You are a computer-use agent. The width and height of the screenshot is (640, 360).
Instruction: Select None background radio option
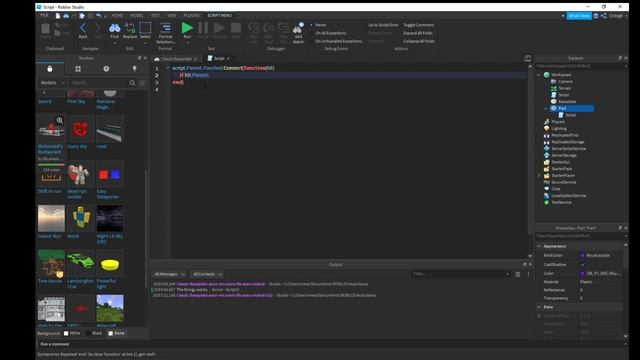[110, 333]
